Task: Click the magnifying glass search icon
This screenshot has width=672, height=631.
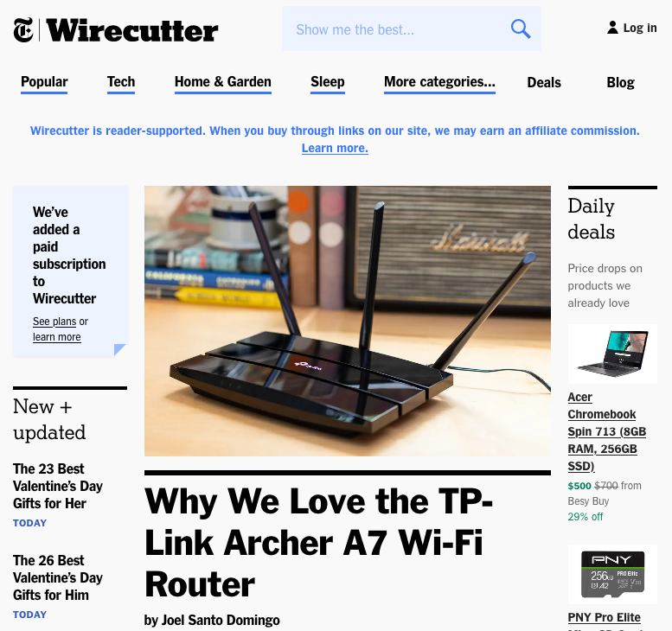Action: coord(521,29)
